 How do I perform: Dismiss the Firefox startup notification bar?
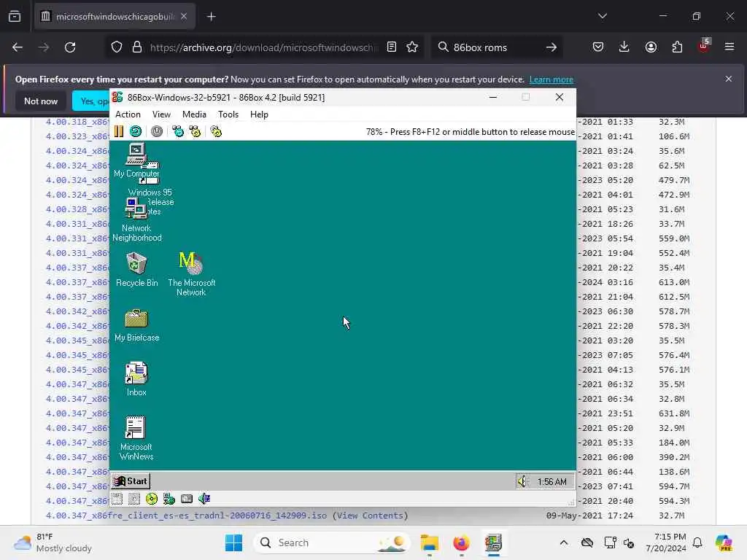point(729,79)
